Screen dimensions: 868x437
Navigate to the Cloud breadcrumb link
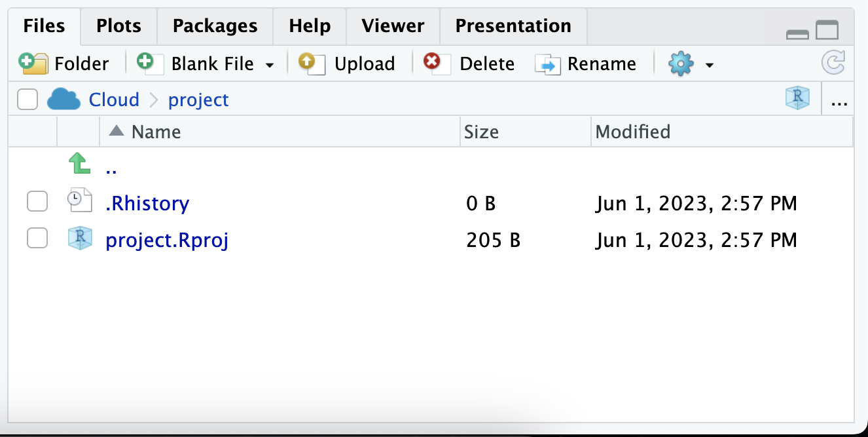tap(113, 99)
